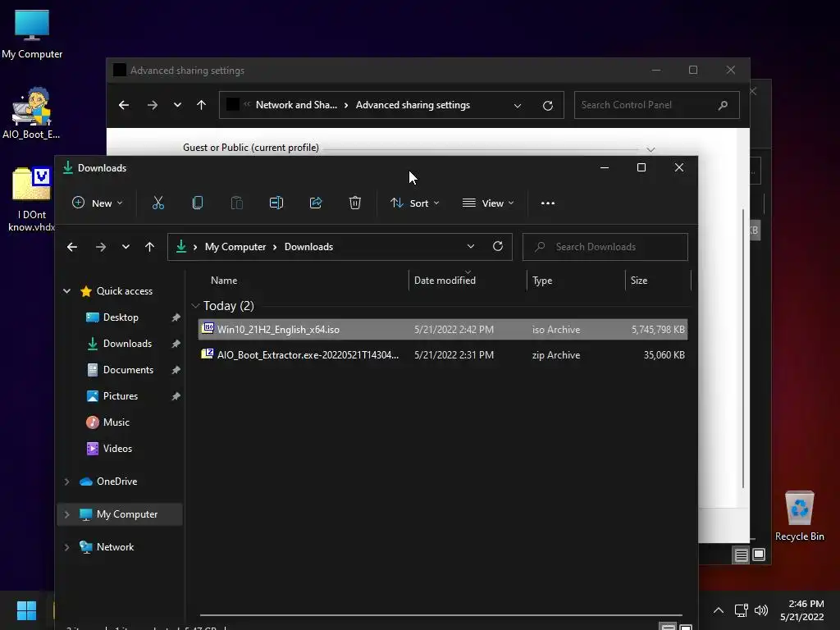Screen dimensions: 840x630
Task: Open the Sort dropdown menu
Action: tap(414, 203)
